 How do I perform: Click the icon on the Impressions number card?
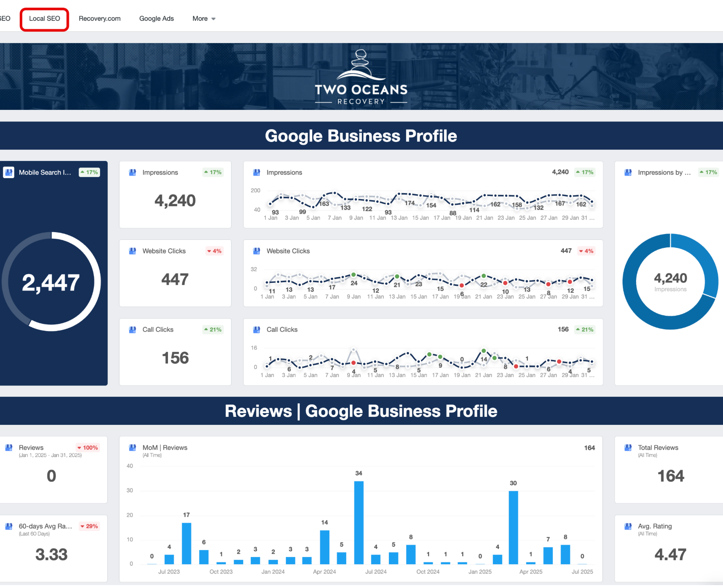pyautogui.click(x=133, y=172)
